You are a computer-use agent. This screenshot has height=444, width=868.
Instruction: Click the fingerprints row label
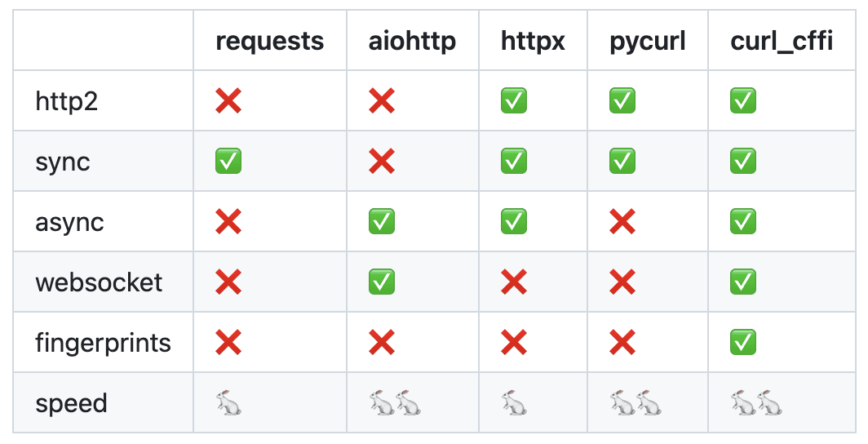point(103,343)
